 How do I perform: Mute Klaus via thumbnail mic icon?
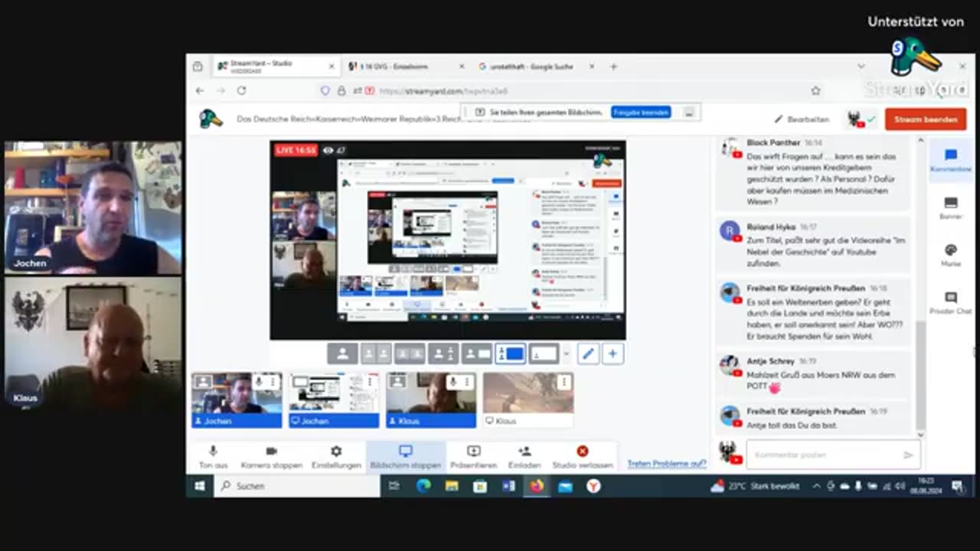[453, 382]
